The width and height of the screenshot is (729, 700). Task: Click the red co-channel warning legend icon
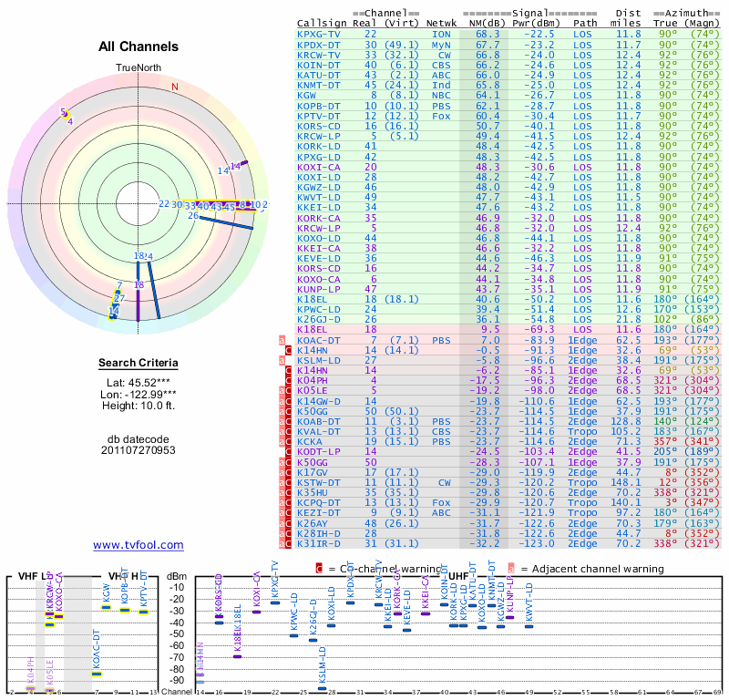319,569
